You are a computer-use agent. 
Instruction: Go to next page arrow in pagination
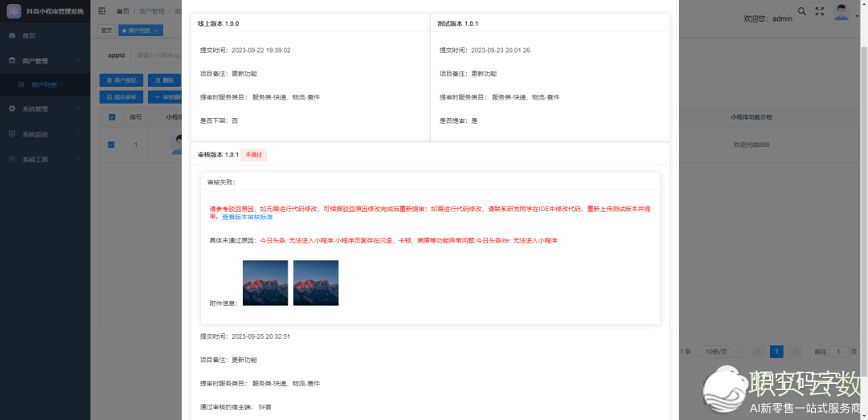point(795,352)
